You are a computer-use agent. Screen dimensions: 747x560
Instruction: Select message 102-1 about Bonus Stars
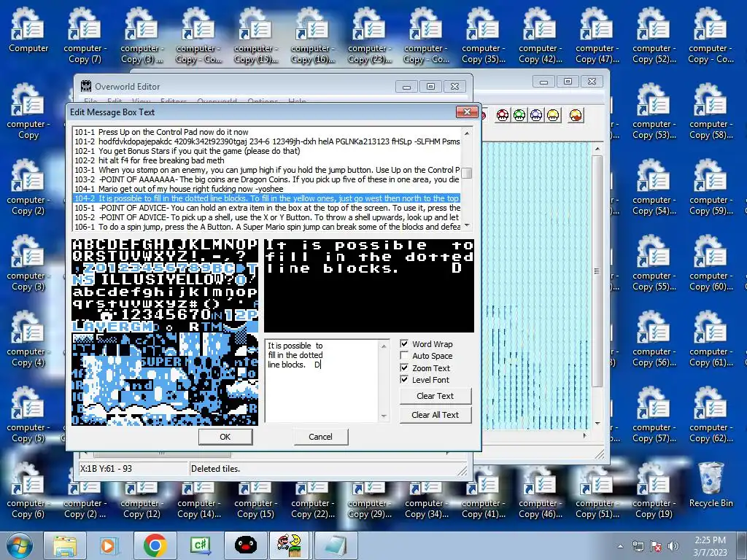[267, 151]
